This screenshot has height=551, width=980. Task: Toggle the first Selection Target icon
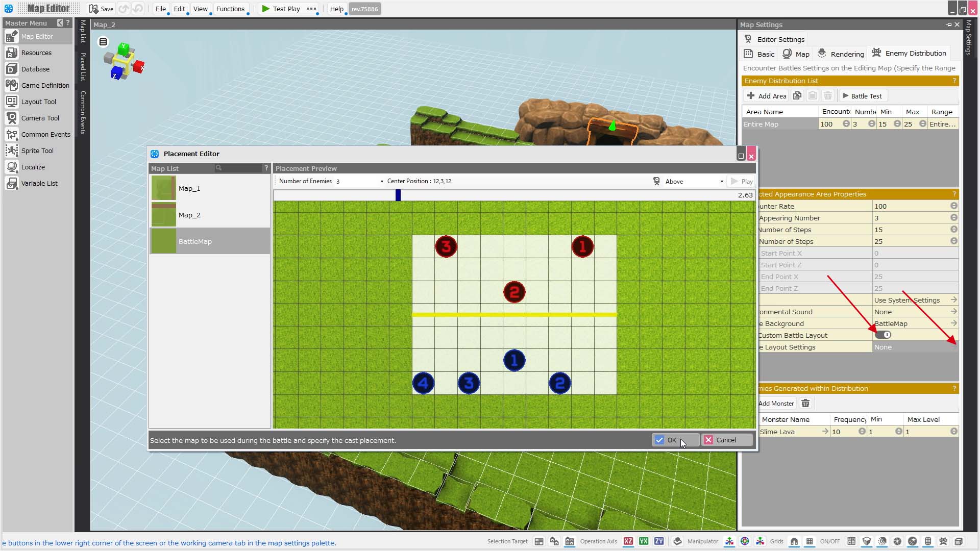(539, 541)
